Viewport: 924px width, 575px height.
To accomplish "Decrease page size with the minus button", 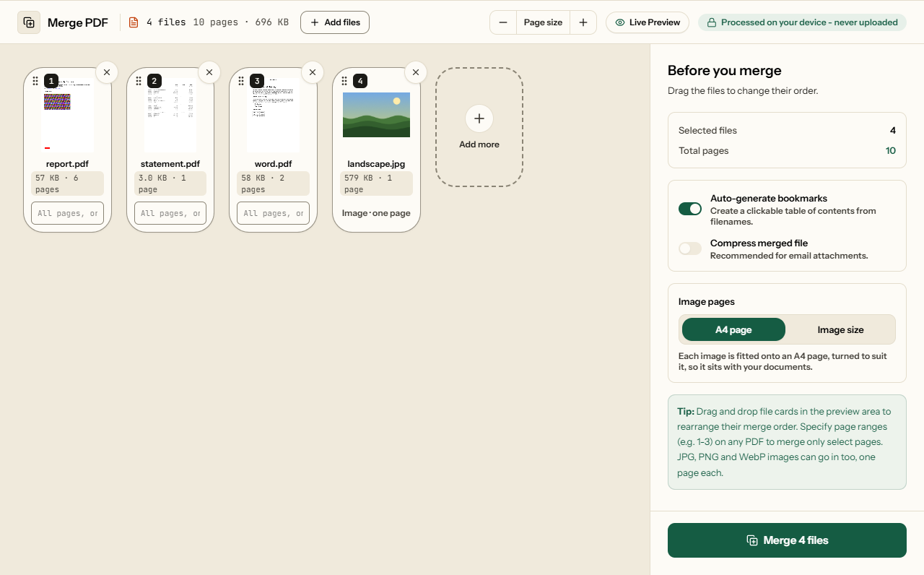I will tap(503, 22).
